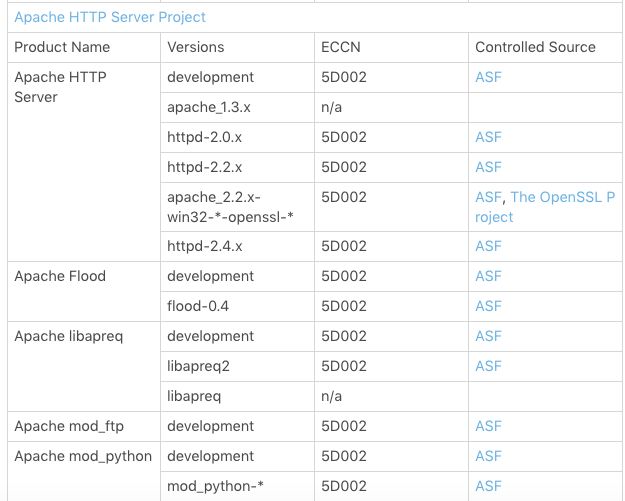Open ASF link in HTTP Server development row

coord(488,77)
